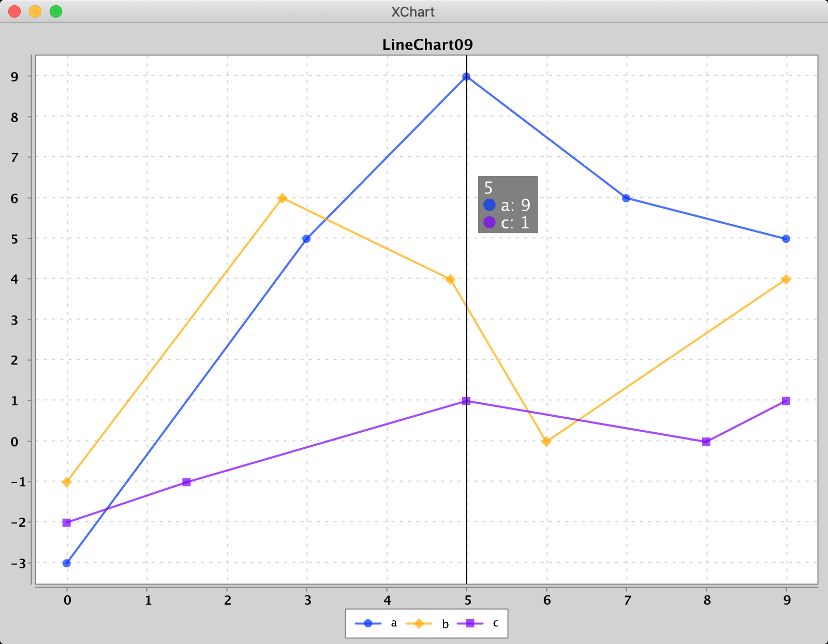Click x-axis label 3
Screen dimensions: 828x644
[x=307, y=601]
